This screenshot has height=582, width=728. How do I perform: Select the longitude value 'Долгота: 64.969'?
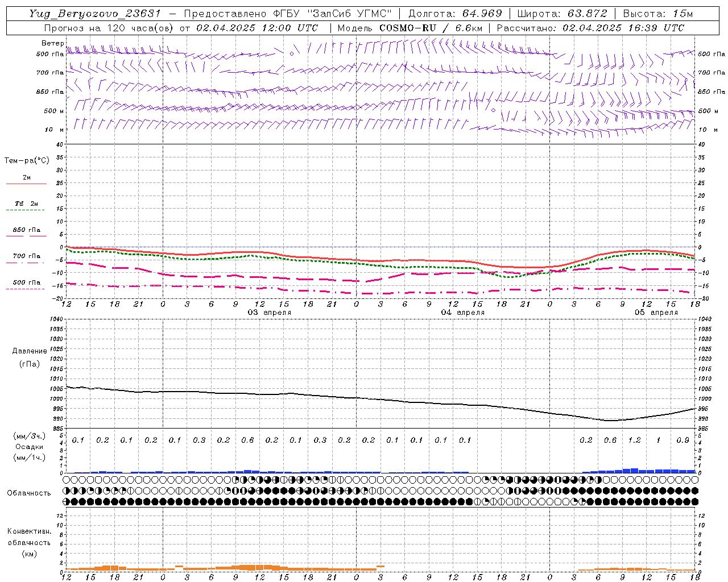tap(455, 14)
